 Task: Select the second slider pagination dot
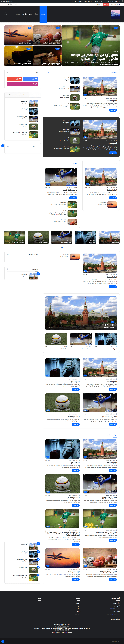coord(61,247)
